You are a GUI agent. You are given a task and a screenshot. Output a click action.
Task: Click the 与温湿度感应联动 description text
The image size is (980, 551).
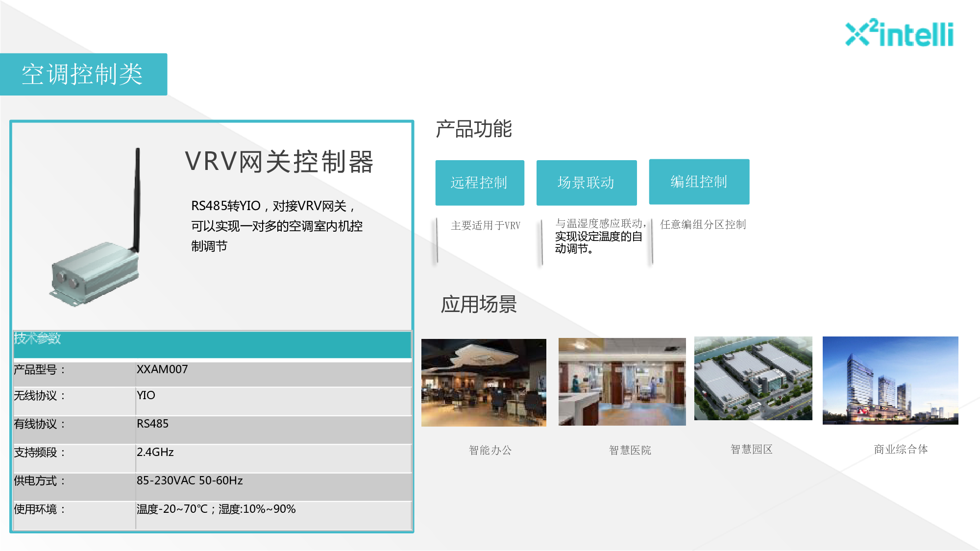click(x=601, y=236)
